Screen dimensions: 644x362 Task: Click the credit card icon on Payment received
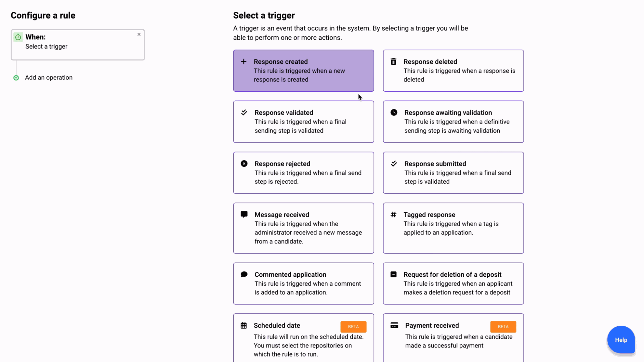pyautogui.click(x=394, y=325)
